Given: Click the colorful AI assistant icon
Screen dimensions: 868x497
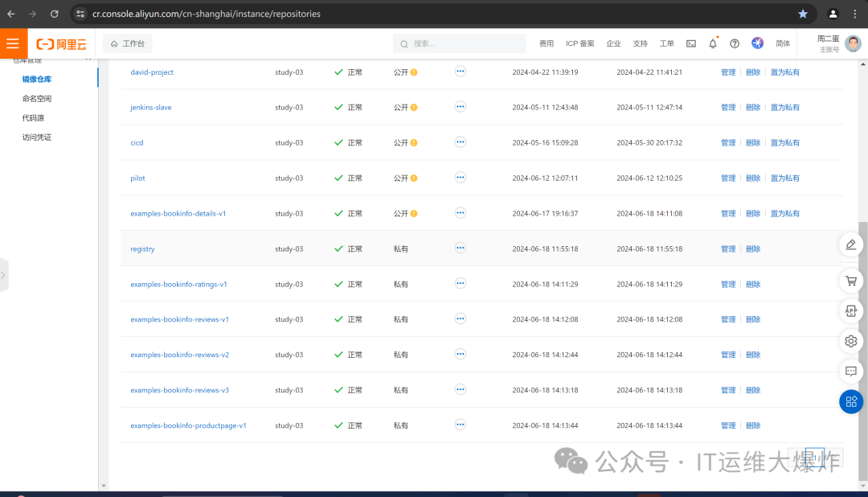Looking at the screenshot, I should pos(757,43).
